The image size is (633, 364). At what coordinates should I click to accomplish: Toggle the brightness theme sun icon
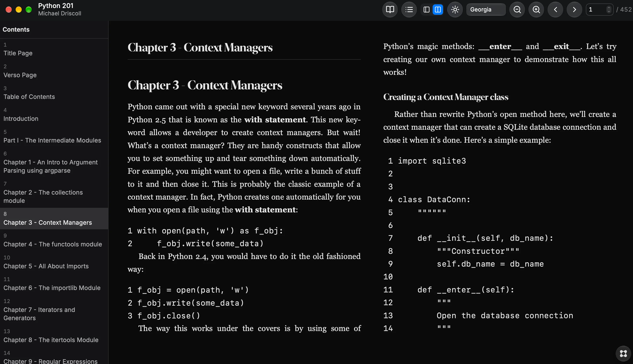pyautogui.click(x=455, y=10)
